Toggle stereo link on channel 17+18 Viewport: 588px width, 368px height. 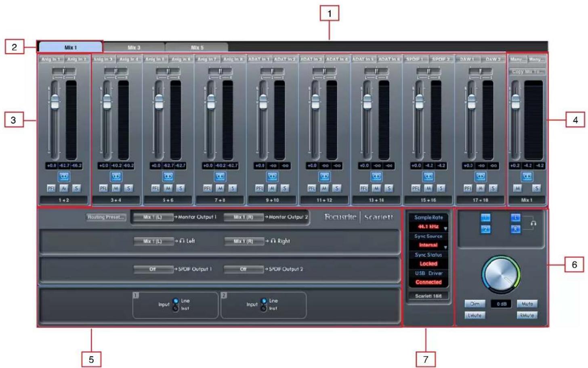pyautogui.click(x=480, y=176)
